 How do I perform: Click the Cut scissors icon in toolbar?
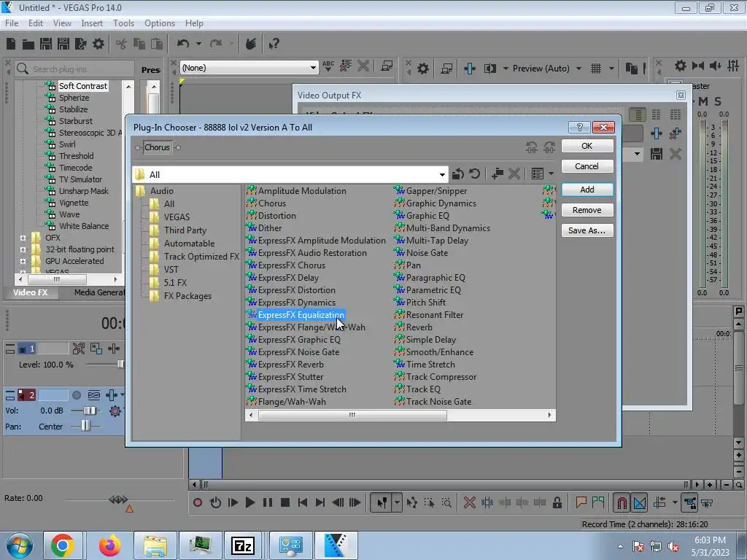pyautogui.click(x=122, y=44)
